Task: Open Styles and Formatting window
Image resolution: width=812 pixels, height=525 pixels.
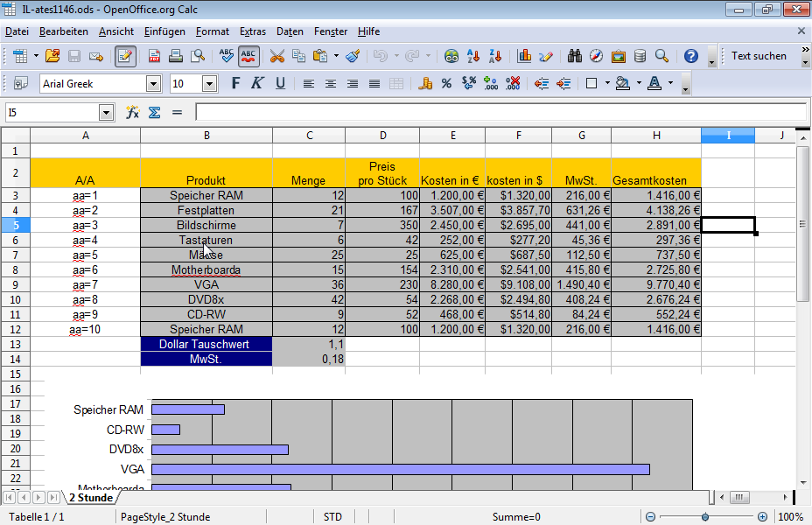Action: [x=20, y=83]
